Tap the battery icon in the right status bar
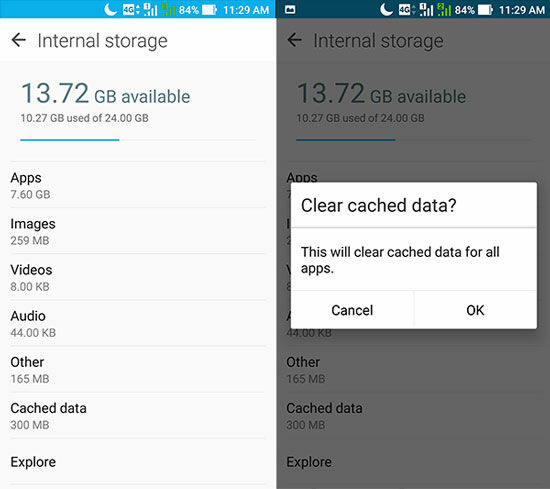The image size is (550, 489). 485,10
